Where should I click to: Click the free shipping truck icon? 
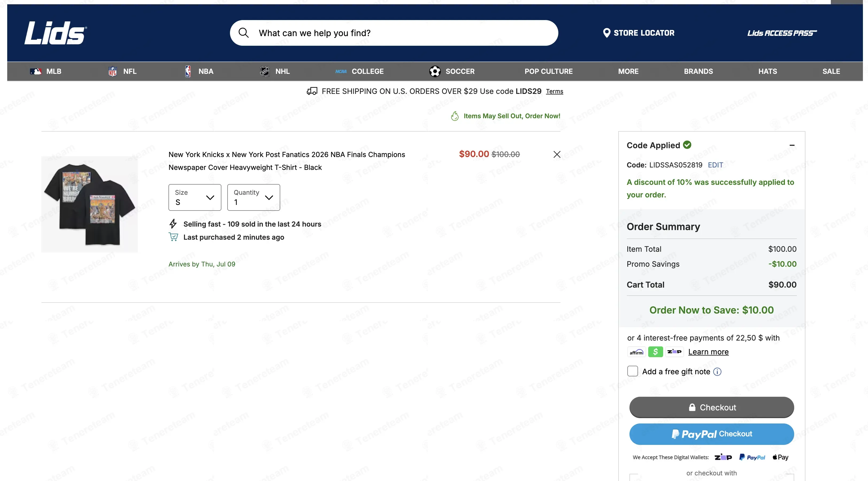312,91
